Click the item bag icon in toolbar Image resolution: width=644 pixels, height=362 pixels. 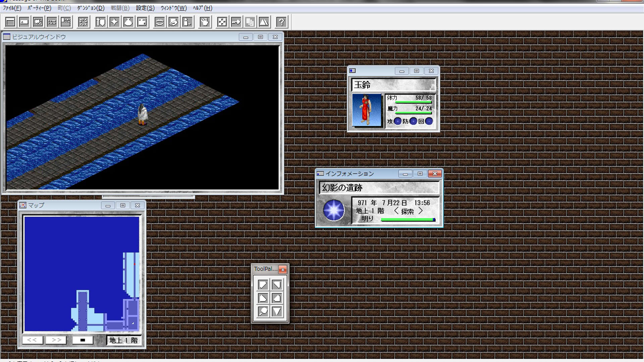coord(128,22)
